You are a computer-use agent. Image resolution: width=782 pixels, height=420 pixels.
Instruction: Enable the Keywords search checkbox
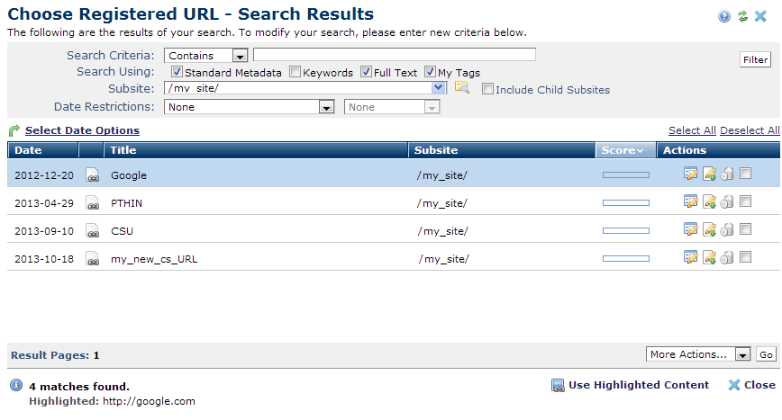point(295,72)
